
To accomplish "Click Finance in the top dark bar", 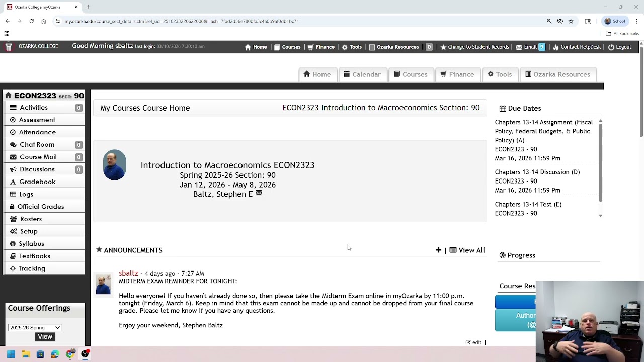I will pos(321,47).
